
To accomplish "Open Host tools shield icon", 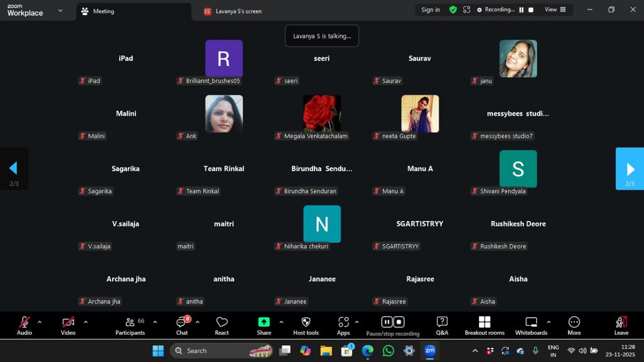I will (x=306, y=322).
